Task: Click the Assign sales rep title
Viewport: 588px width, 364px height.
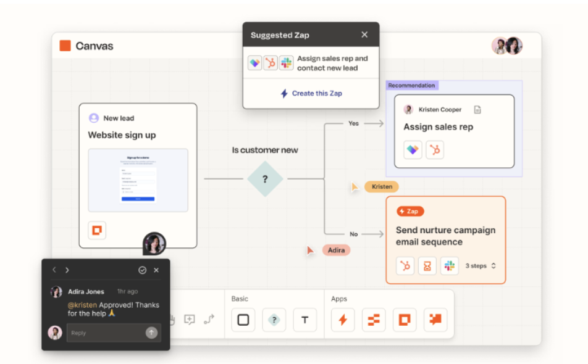Action: 439,127
